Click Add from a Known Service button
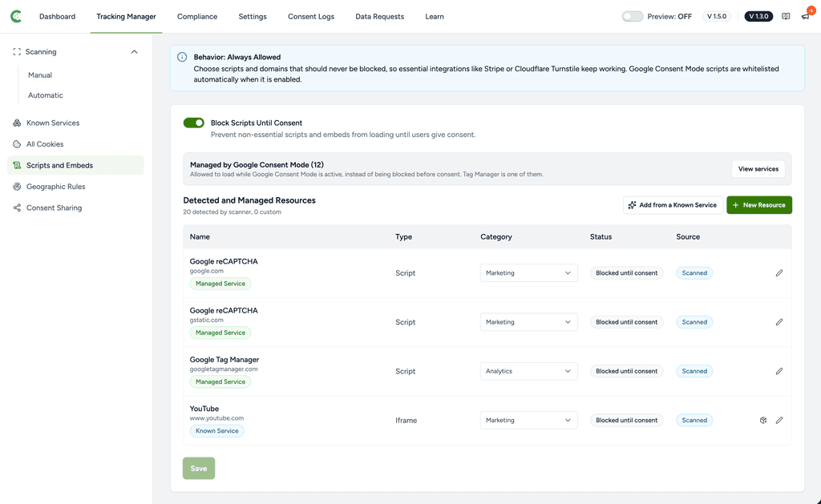The height and width of the screenshot is (504, 821). pyautogui.click(x=673, y=205)
